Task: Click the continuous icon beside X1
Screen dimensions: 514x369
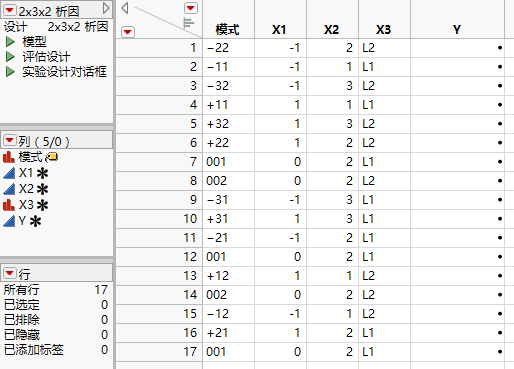Action: point(9,173)
